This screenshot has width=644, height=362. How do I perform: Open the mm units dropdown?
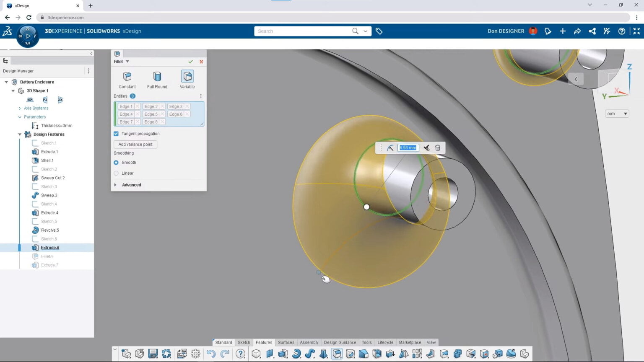[616, 114]
